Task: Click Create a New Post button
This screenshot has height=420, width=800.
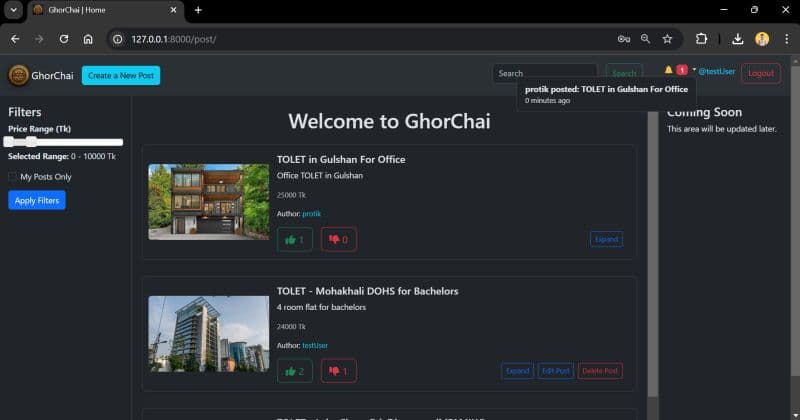Action: point(121,76)
